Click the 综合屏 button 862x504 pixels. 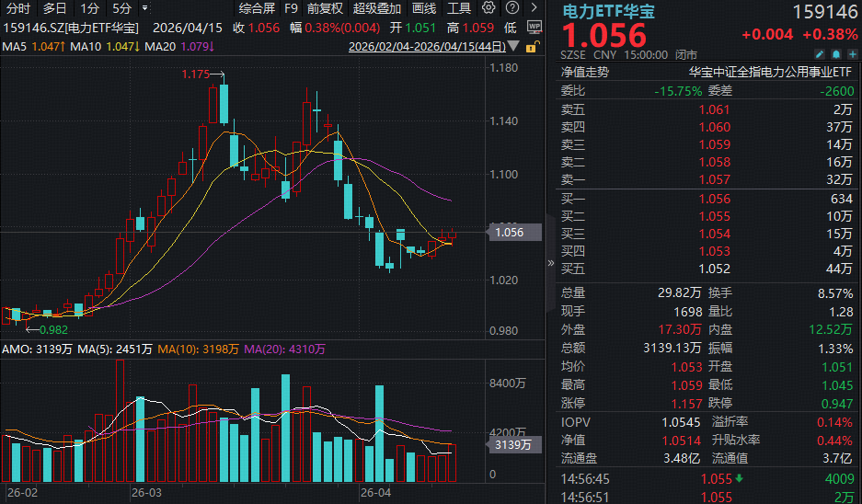click(257, 8)
